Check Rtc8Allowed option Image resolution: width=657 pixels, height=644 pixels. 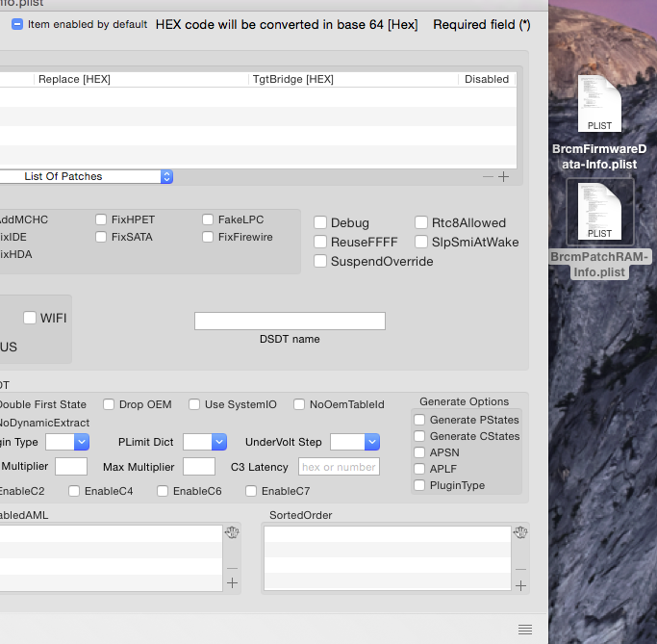point(421,222)
